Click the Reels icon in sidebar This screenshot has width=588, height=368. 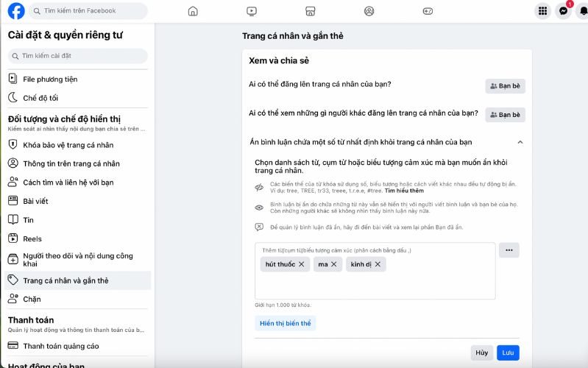13,238
